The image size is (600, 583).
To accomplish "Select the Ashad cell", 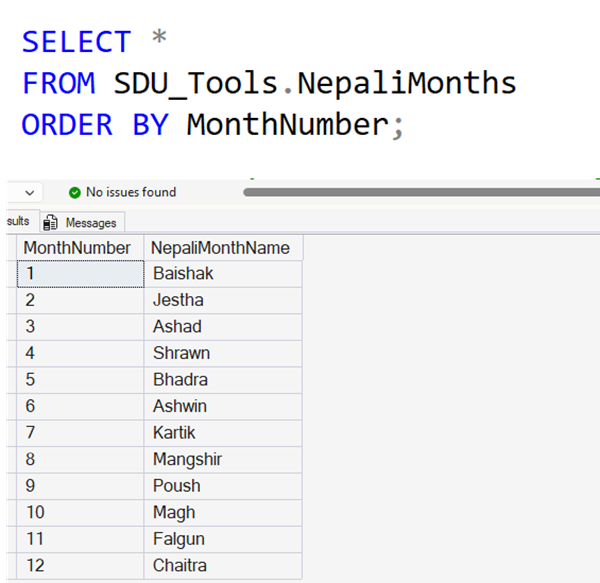I will [223, 327].
